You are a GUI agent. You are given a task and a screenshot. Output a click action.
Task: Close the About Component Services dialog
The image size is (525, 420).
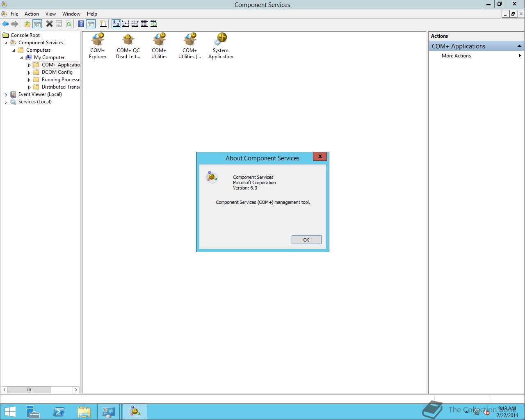tap(320, 156)
